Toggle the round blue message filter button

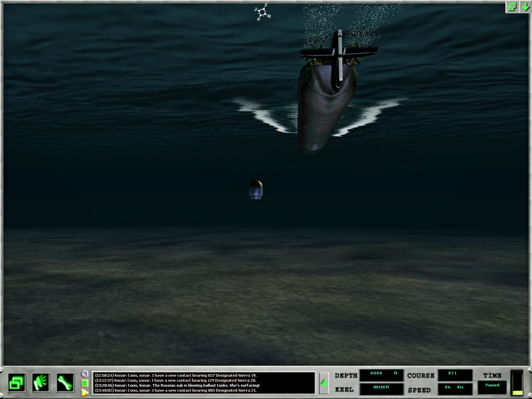click(x=85, y=374)
